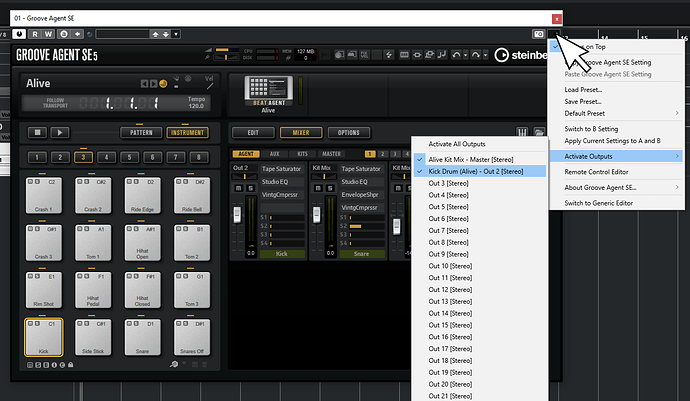The height and width of the screenshot is (401, 690).
Task: Switch pads to Instrument mode
Action: (x=187, y=132)
